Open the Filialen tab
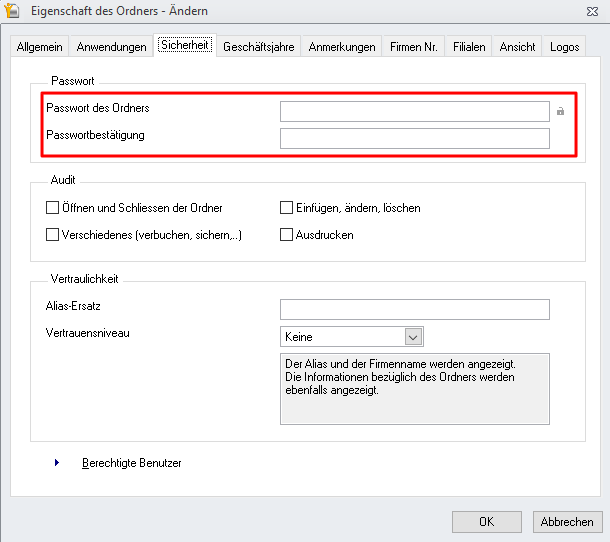The width and height of the screenshot is (610, 542). [469, 47]
